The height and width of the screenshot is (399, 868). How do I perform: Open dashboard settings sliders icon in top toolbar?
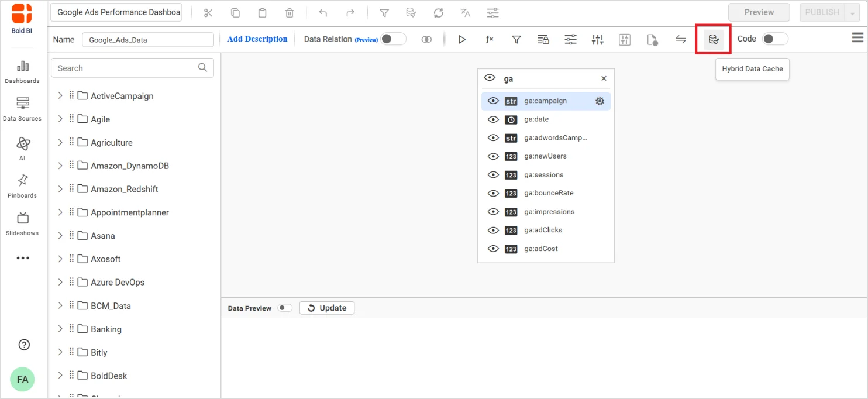493,12
